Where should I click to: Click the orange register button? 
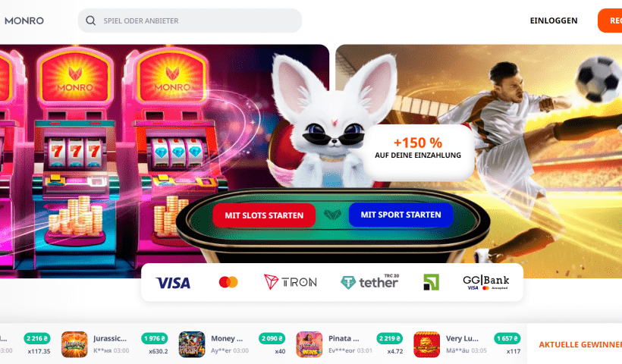click(x=610, y=20)
